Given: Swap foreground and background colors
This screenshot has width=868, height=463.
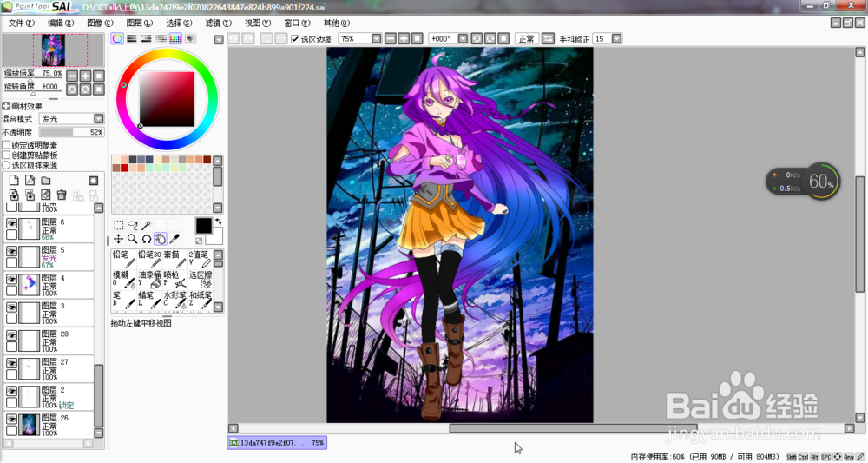Looking at the screenshot, I should click(x=218, y=222).
